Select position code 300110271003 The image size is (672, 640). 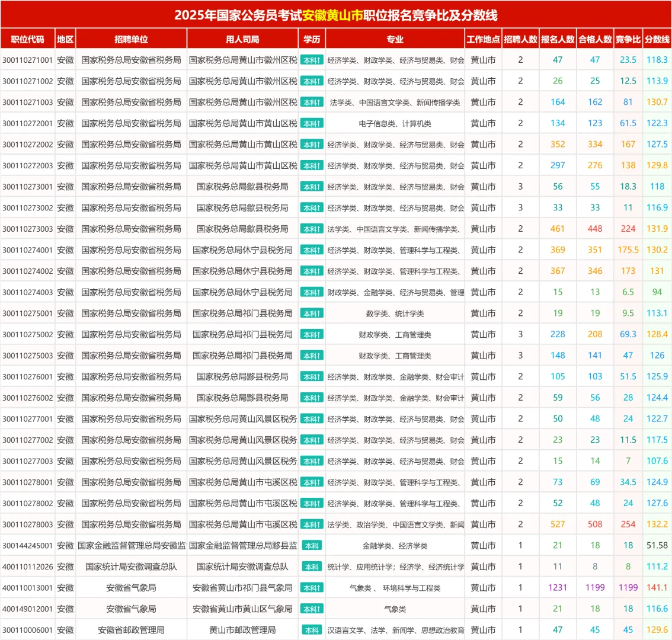27,103
